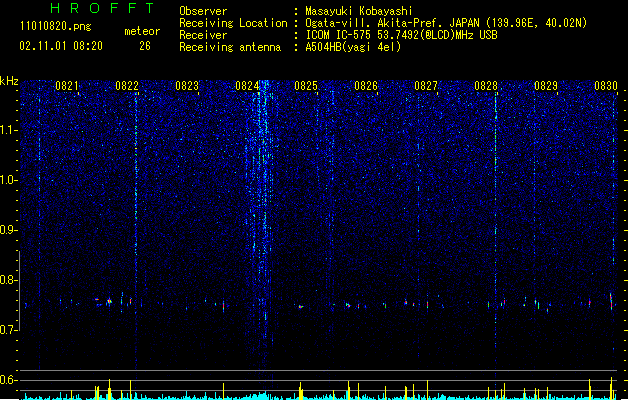
Task: Click the Receiver label
Action: [203, 35]
